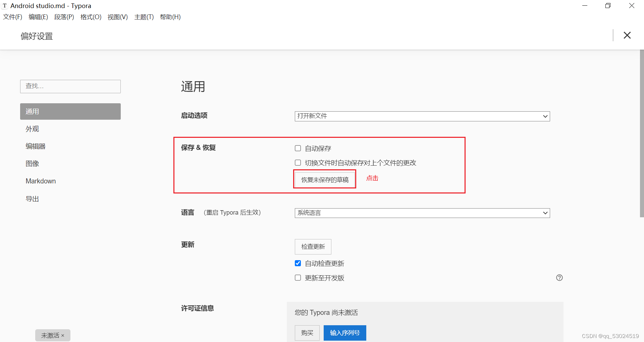Click the 偏好设置 heading text
644x342 pixels.
(37, 36)
